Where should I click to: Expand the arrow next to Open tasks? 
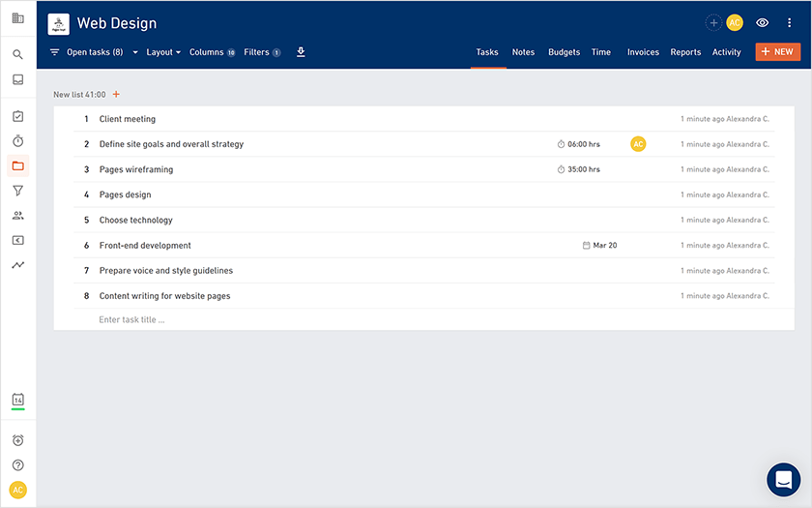click(135, 52)
